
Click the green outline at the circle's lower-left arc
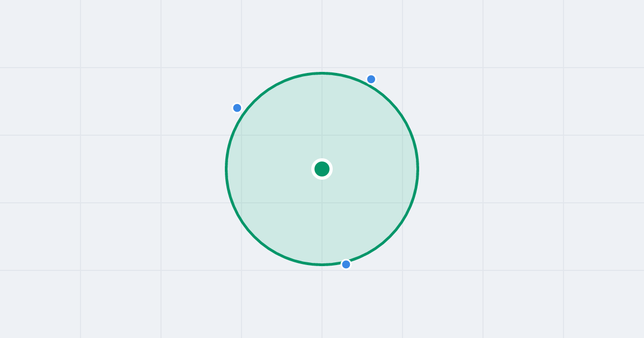pyautogui.click(x=254, y=237)
